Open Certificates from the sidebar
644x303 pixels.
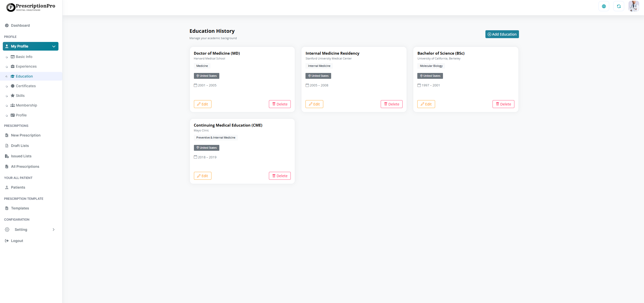pyautogui.click(x=25, y=86)
